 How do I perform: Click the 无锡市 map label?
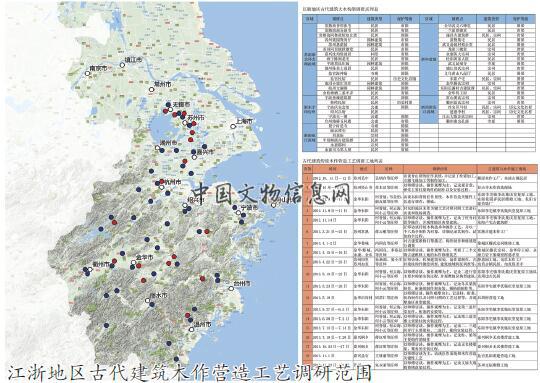click(x=181, y=104)
